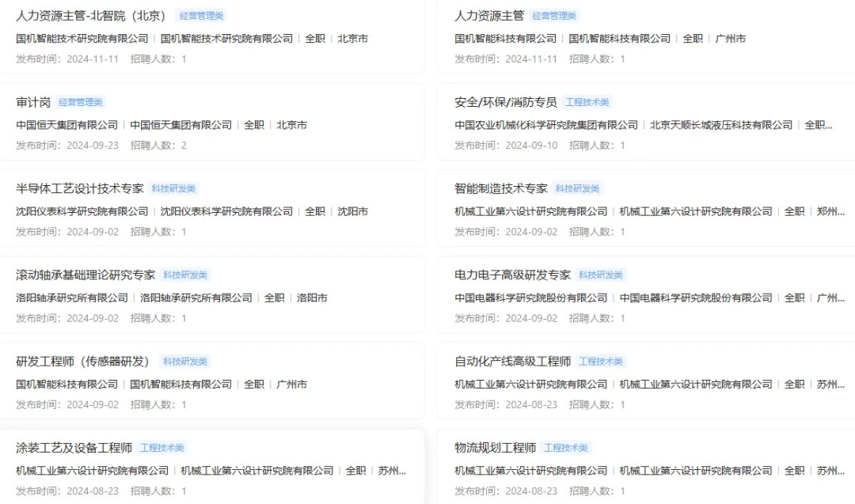Open the 研发工程师（传感器研发） job listing
855x504 pixels.
pyautogui.click(x=83, y=362)
